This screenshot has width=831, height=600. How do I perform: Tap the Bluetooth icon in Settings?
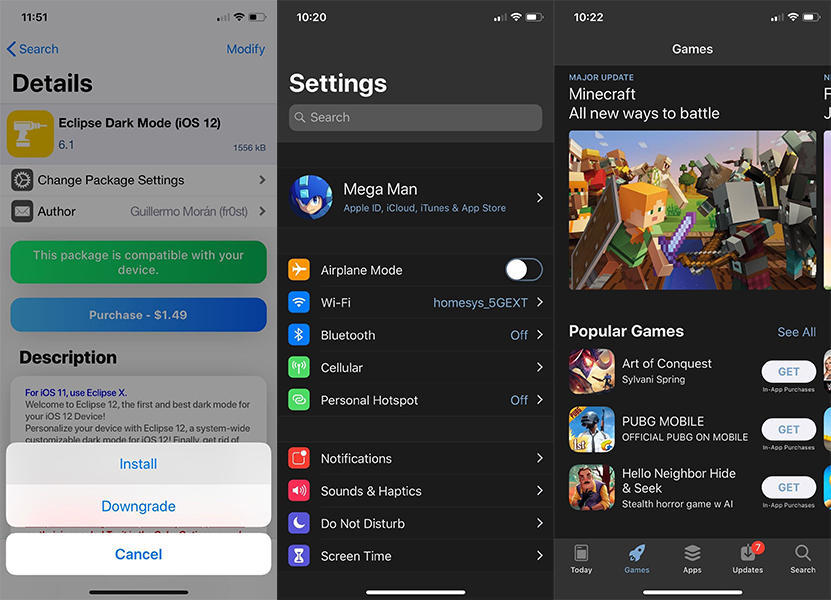299,334
